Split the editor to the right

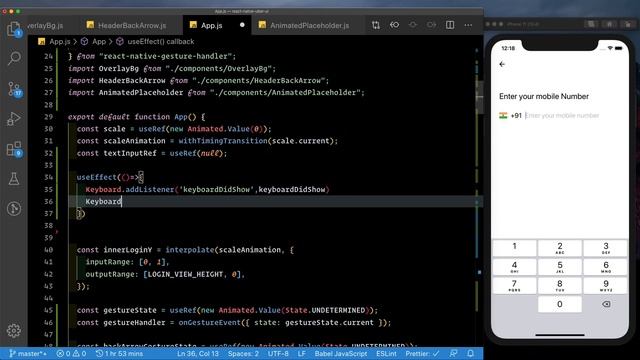point(450,25)
